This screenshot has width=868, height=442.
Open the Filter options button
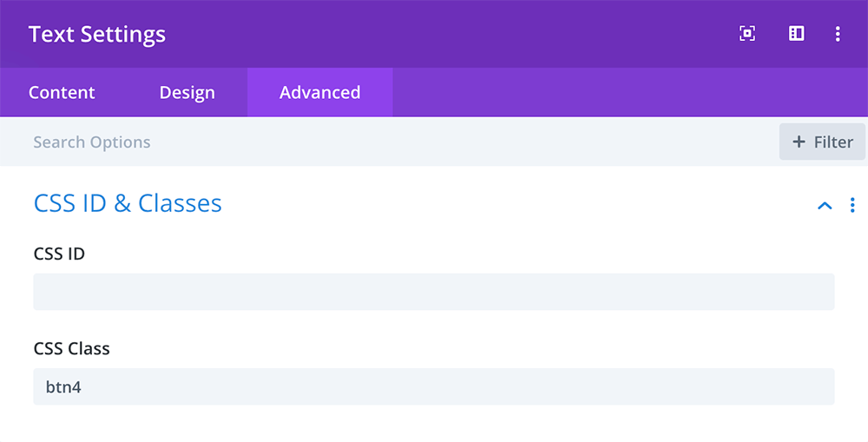(x=822, y=142)
